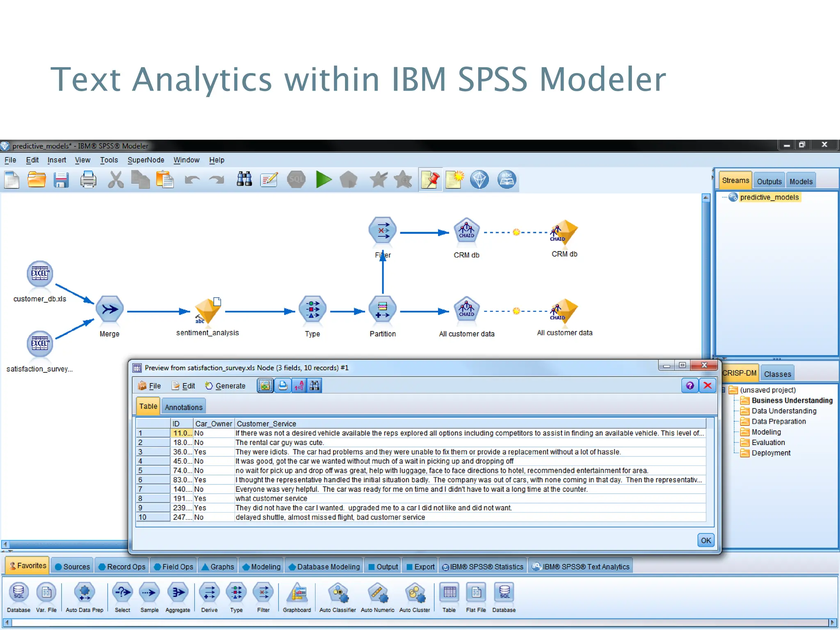Open IBM SPSS Text Analytics palette tab
The image size is (840, 630).
580,566
